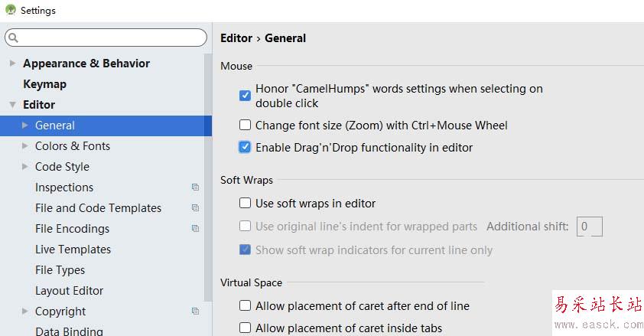Click the search magnifier icon

[x=13, y=38]
